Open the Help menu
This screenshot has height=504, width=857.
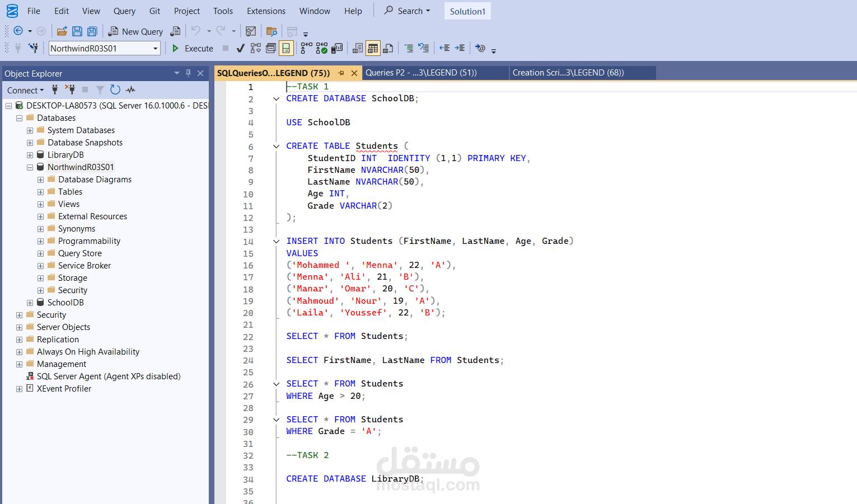(x=353, y=11)
